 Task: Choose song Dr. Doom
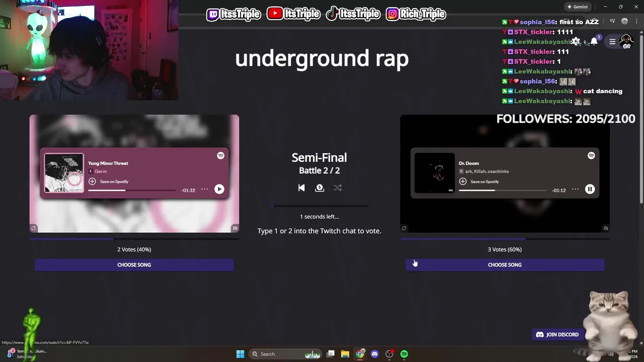(x=505, y=265)
